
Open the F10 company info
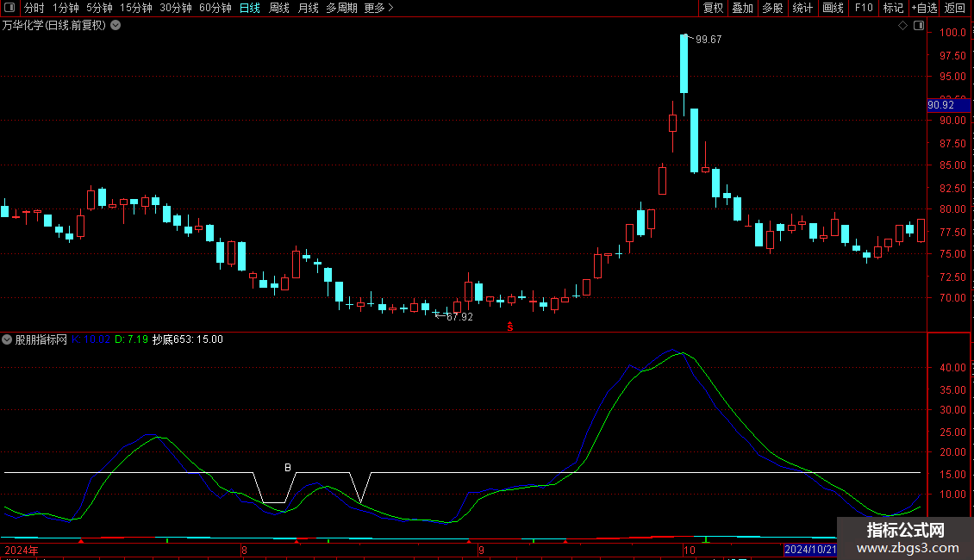tap(864, 8)
